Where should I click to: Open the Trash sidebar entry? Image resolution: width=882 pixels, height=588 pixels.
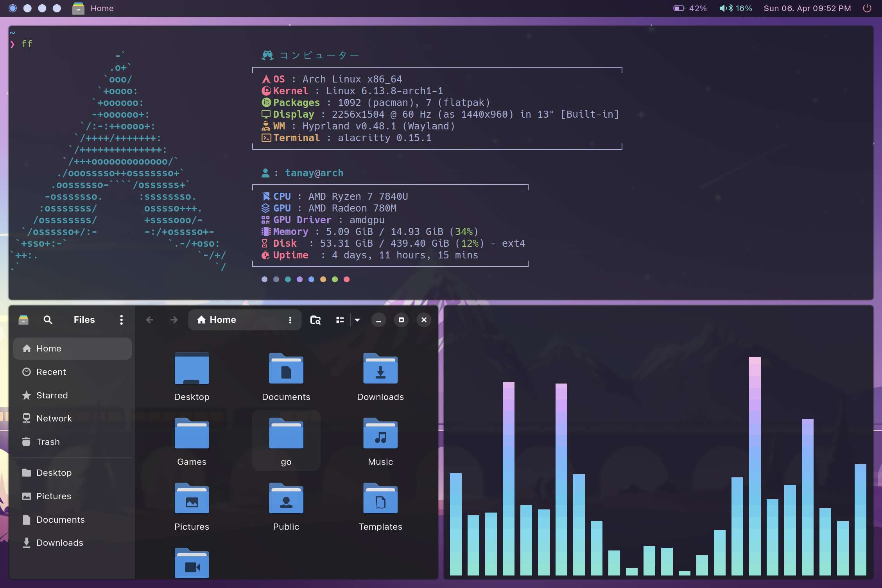click(48, 442)
